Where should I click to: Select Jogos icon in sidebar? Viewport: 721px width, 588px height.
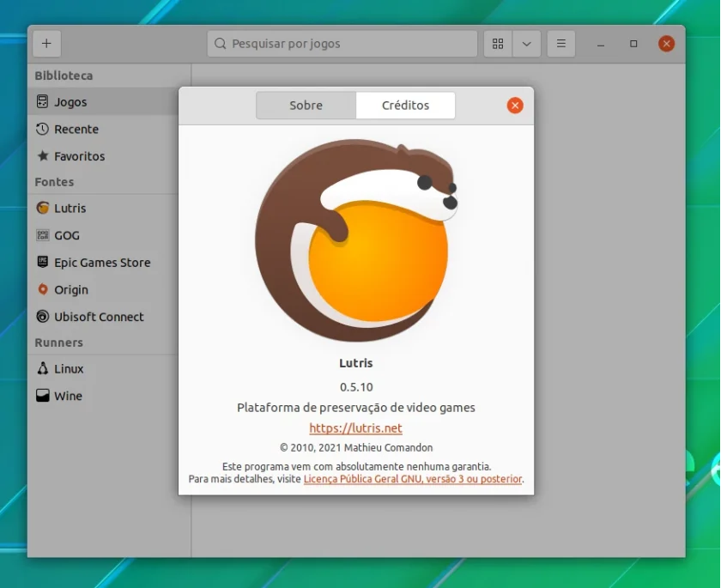(x=42, y=101)
